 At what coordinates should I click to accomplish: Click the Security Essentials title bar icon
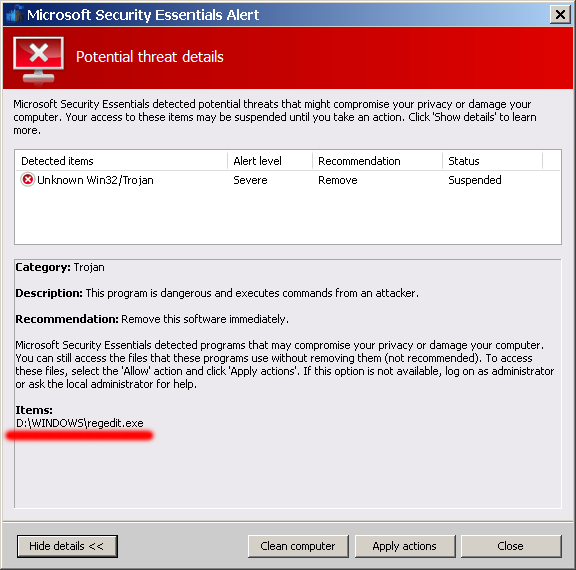pyautogui.click(x=15, y=15)
